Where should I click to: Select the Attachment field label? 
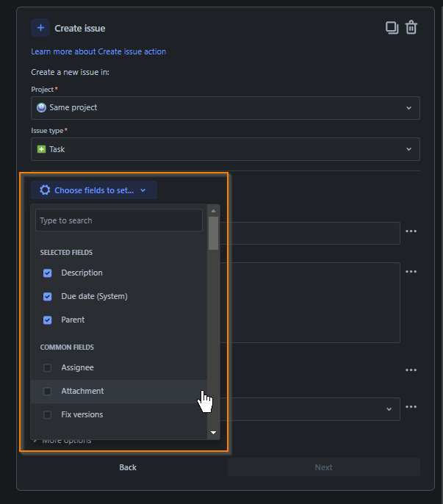coord(82,391)
